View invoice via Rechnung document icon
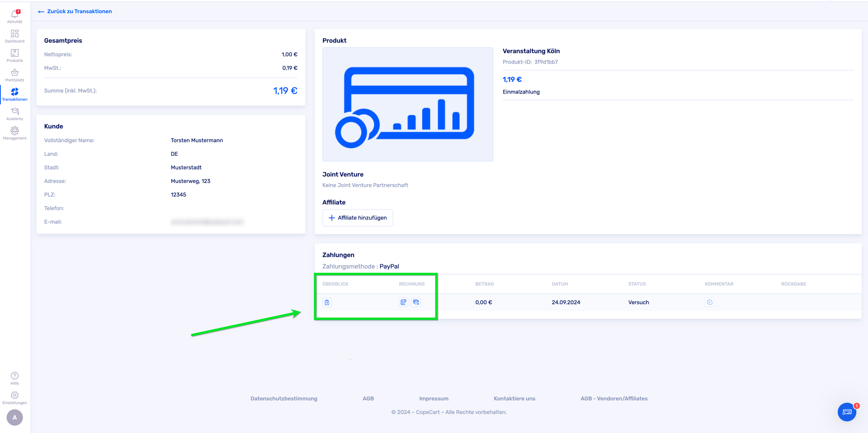The height and width of the screenshot is (433, 868). (x=403, y=302)
